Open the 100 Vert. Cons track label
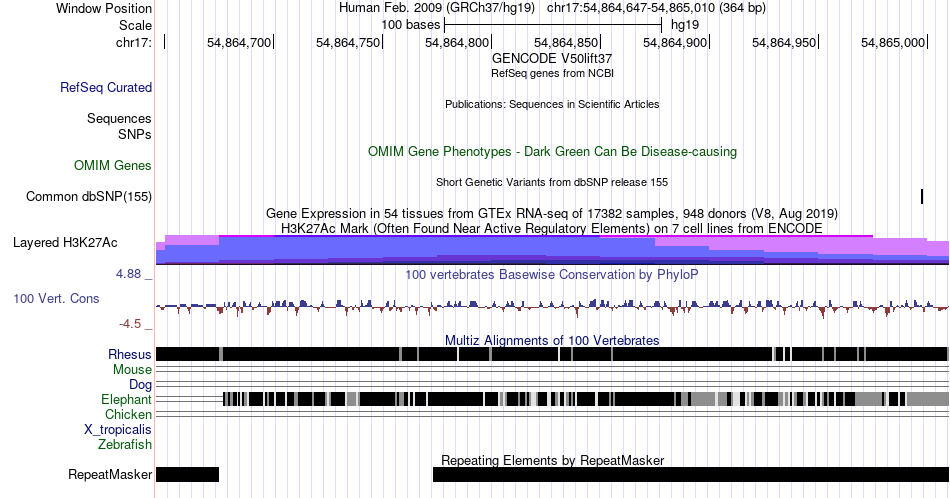 point(56,298)
